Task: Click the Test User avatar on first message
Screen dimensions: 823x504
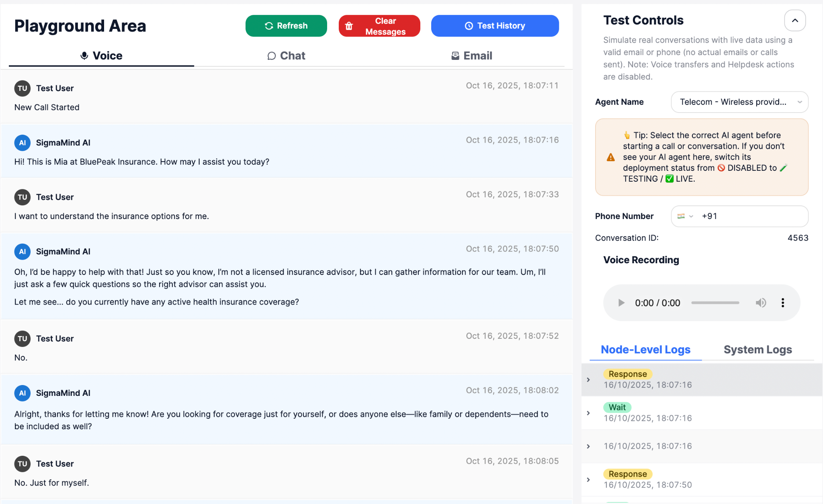Action: pos(23,88)
